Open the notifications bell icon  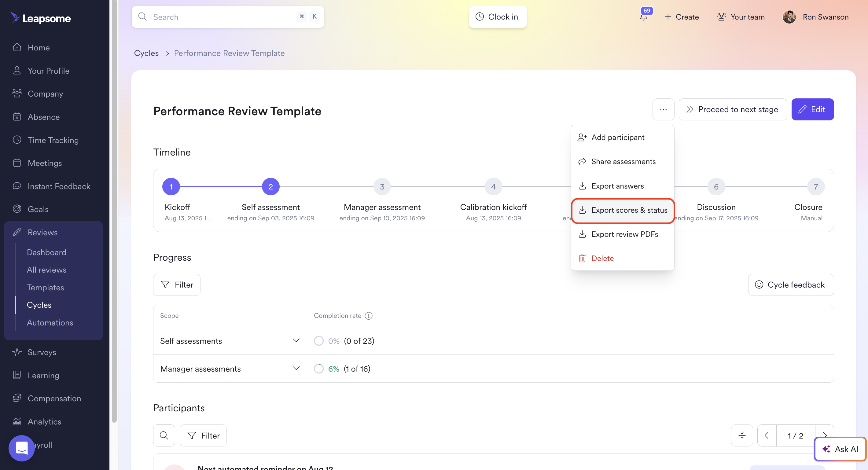pos(643,17)
